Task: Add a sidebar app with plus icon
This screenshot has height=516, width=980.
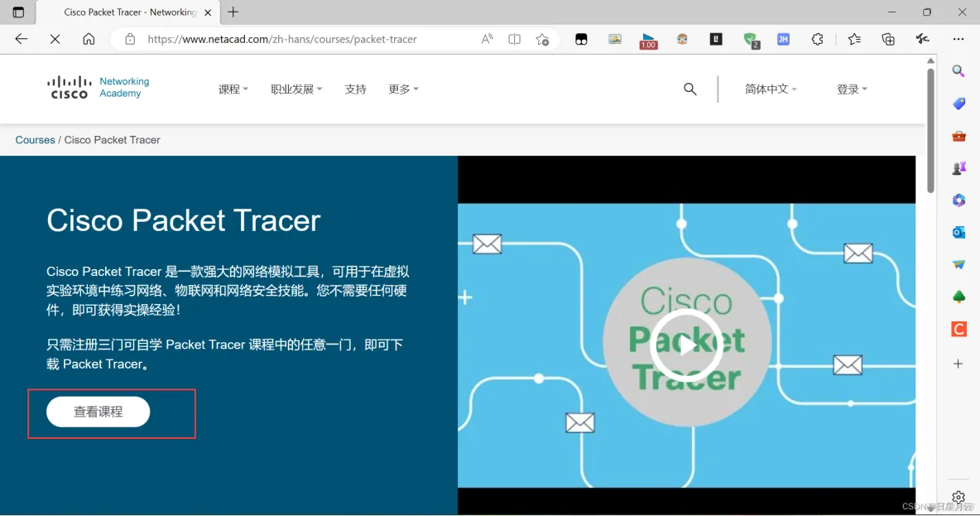Action: pos(958,364)
